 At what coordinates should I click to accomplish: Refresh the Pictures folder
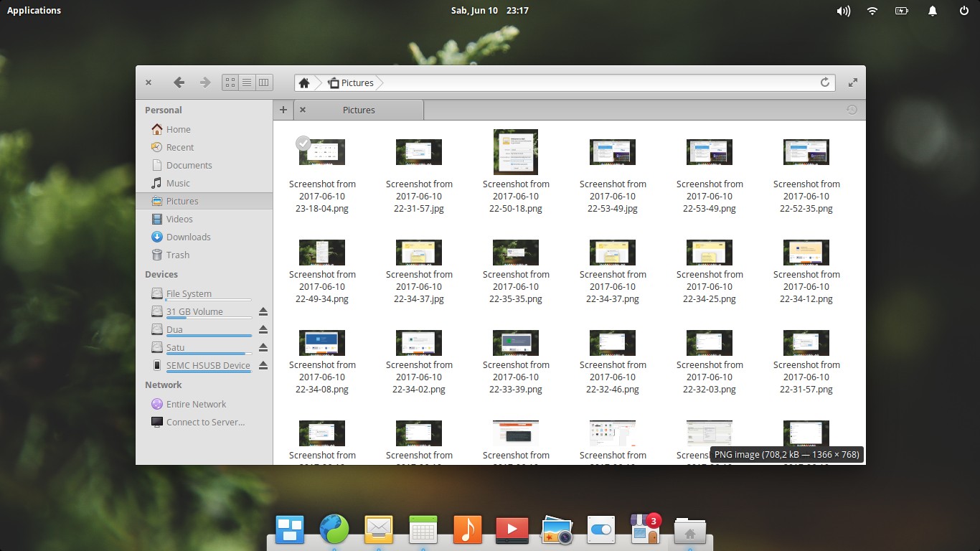point(824,83)
